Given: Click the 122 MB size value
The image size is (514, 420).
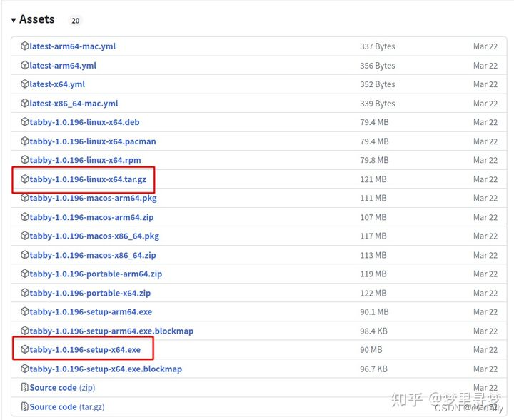Looking at the screenshot, I should [x=373, y=293].
